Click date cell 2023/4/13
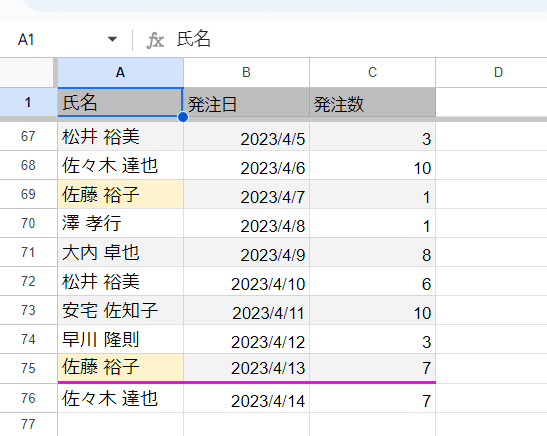 click(x=246, y=368)
